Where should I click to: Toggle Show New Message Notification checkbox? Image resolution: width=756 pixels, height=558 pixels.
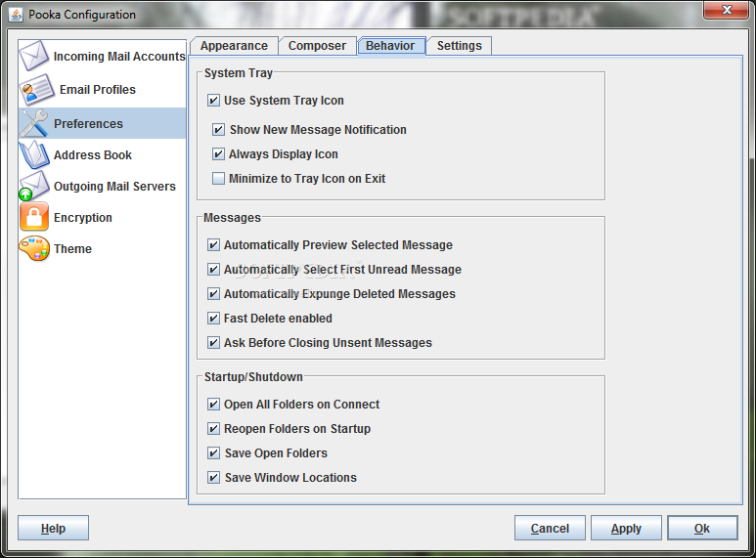coord(218,130)
